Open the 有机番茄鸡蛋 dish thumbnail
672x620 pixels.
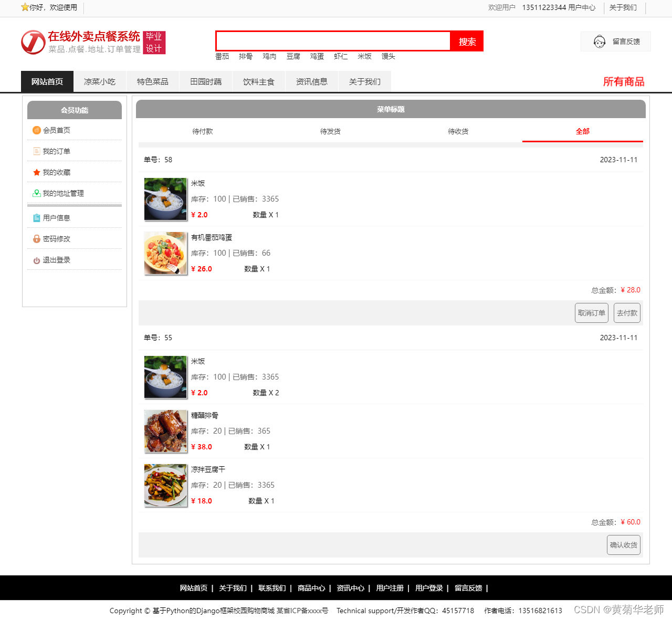click(x=165, y=253)
